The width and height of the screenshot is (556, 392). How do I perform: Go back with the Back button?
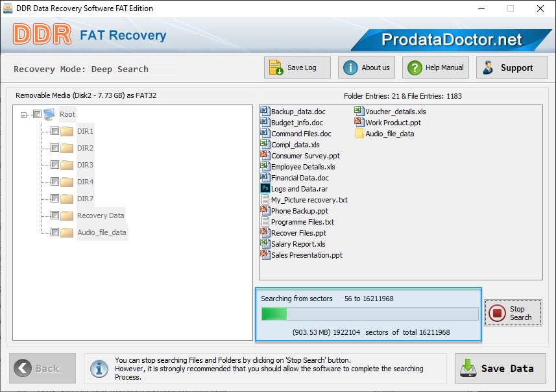coord(43,368)
